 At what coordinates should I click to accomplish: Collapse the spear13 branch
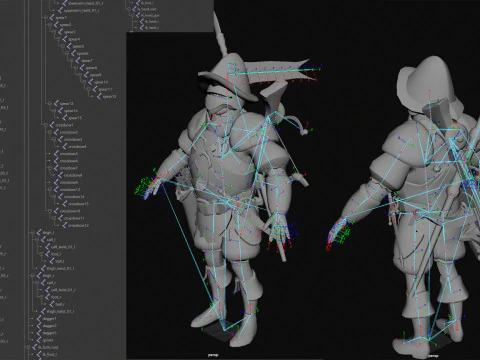tap(49, 104)
